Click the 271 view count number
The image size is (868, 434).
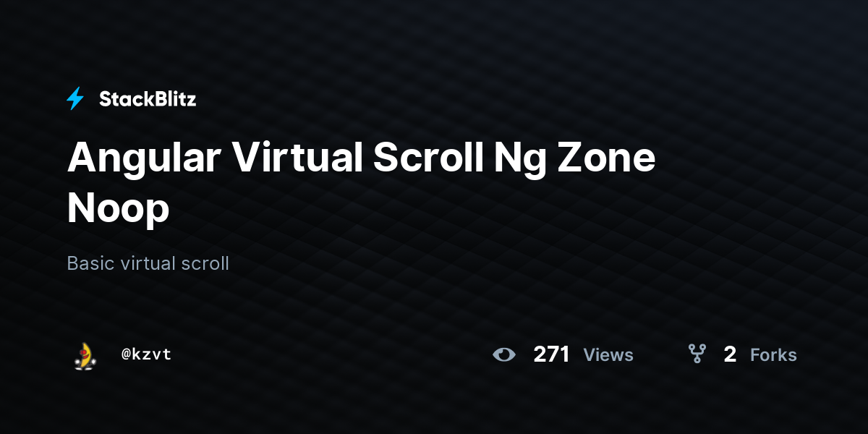click(x=552, y=354)
